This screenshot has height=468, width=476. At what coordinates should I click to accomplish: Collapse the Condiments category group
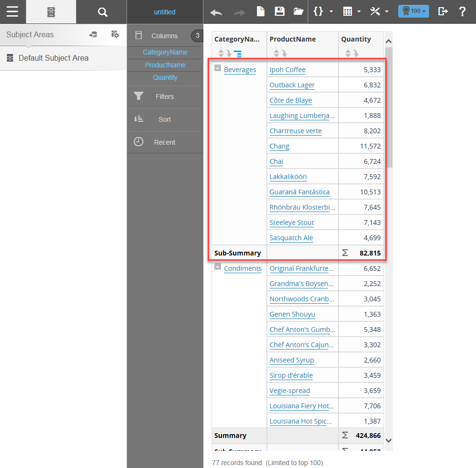click(218, 267)
